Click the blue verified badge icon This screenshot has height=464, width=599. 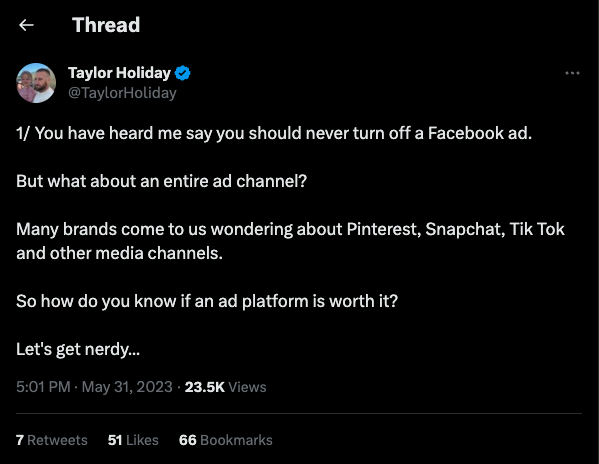(x=183, y=73)
